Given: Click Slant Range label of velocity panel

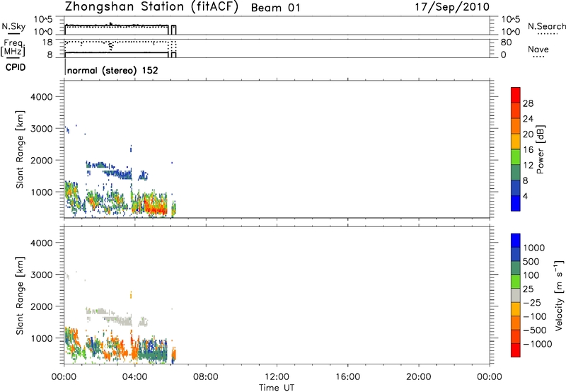Looking at the screenshot, I should click(20, 296).
